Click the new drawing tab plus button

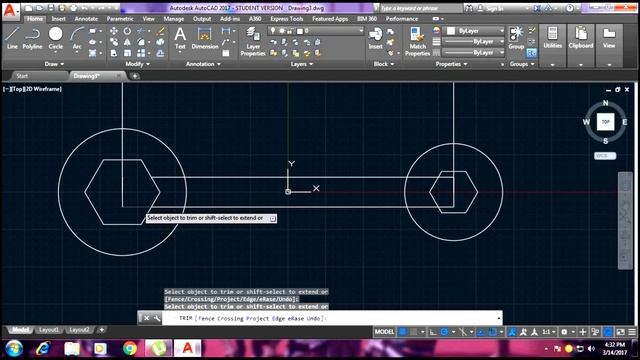(x=134, y=76)
